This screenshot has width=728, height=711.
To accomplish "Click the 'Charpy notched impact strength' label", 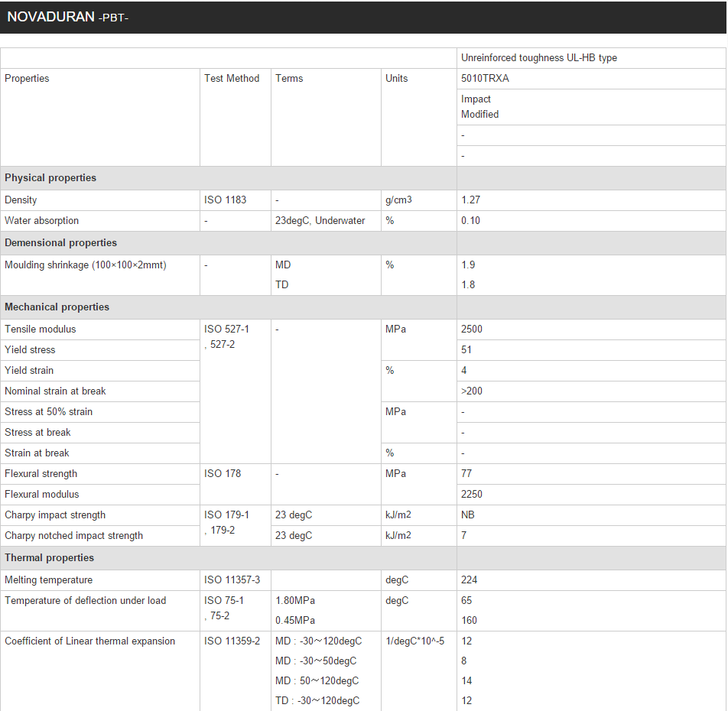I will (x=74, y=536).
